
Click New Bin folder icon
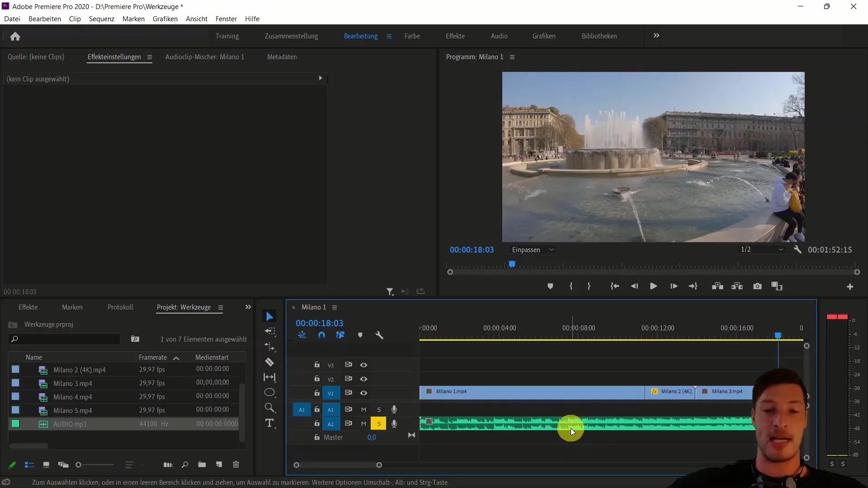pyautogui.click(x=202, y=465)
